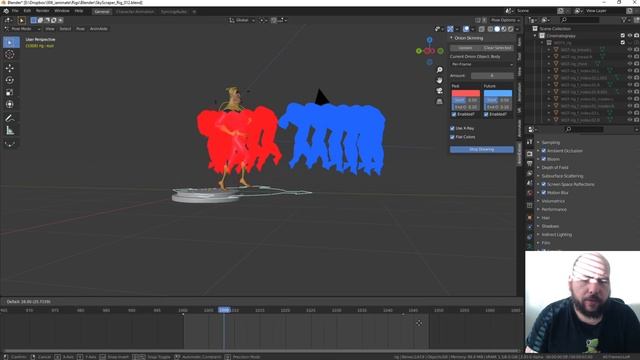Screen dimensions: 640x360
Task: Expand the Shadows panel
Action: [x=550, y=226]
